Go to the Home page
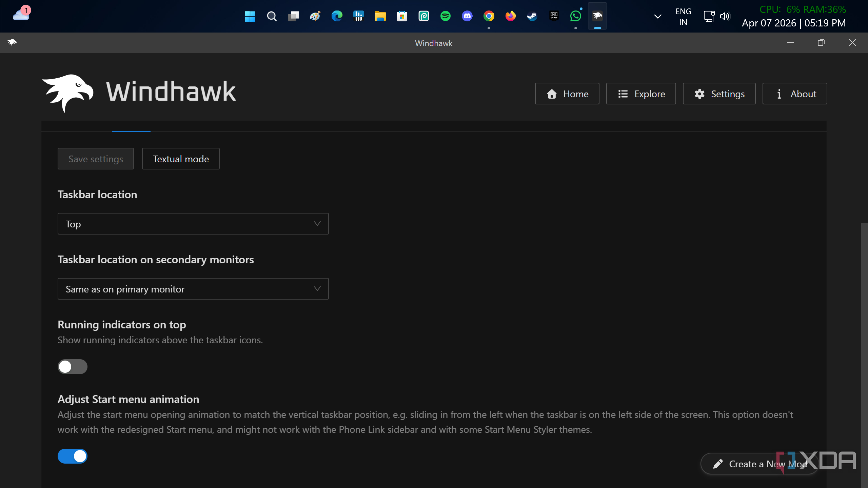 567,94
